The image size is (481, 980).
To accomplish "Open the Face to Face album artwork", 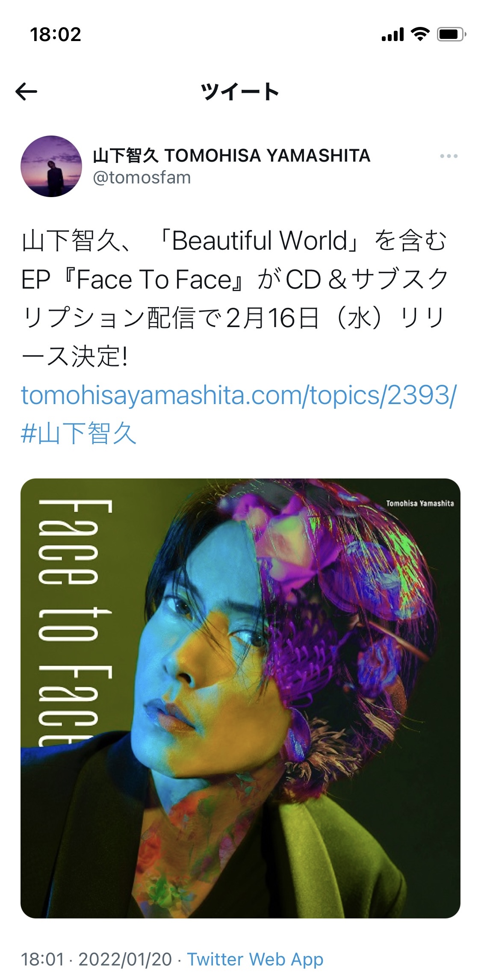I will pos(240,698).
